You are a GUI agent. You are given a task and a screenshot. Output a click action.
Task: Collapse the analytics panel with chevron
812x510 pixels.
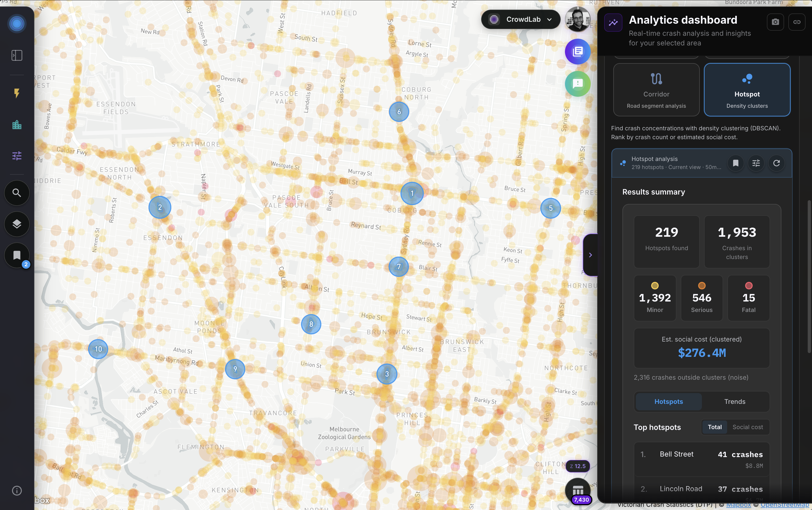point(590,255)
